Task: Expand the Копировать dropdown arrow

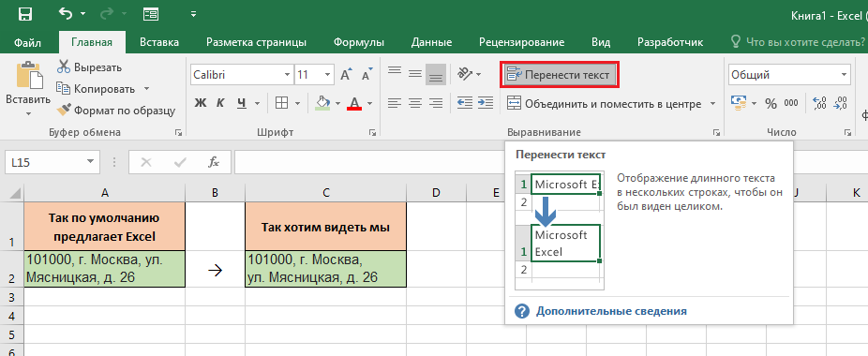Action: click(x=146, y=89)
